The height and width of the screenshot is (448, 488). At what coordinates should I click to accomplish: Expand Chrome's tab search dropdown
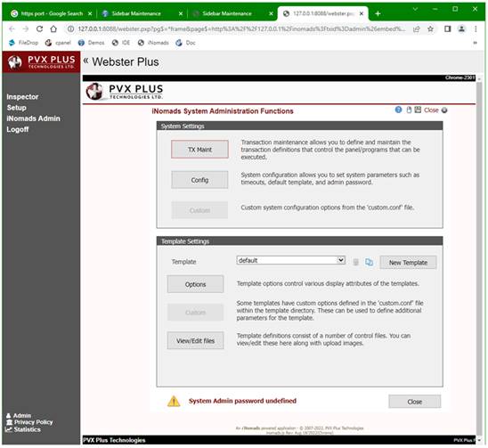tap(415, 9)
